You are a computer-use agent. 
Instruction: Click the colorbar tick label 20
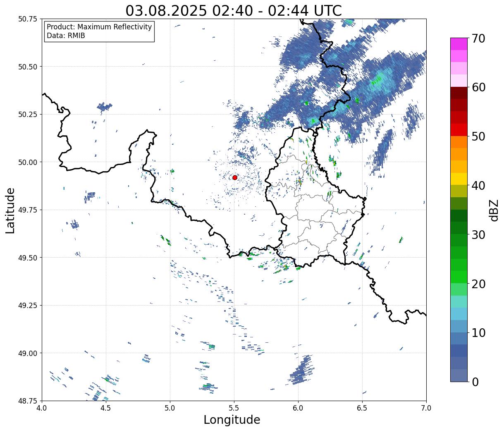478,284
